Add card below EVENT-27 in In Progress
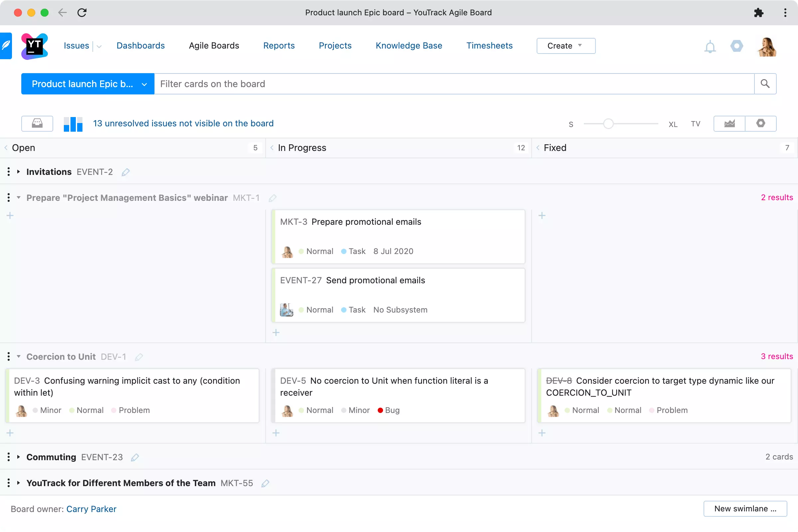This screenshot has height=532, width=798. click(x=276, y=332)
